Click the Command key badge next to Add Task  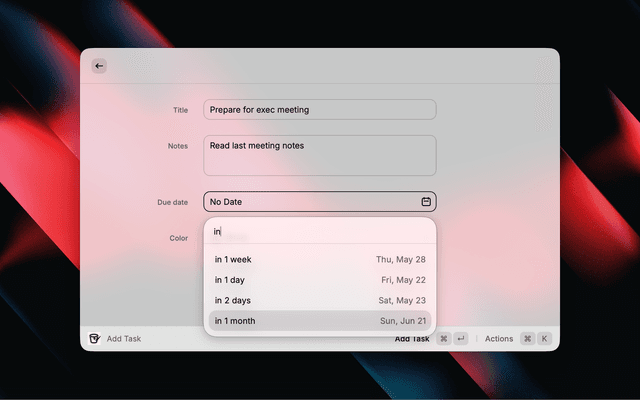(444, 339)
